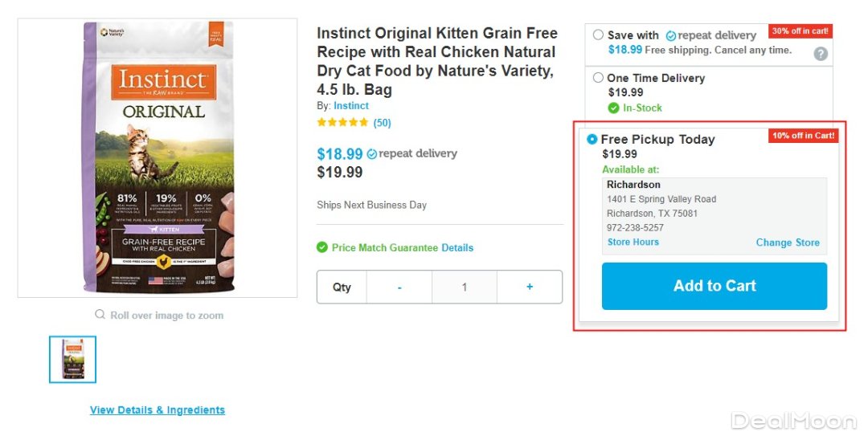Click the magnifier zoom icon below image

(100, 315)
